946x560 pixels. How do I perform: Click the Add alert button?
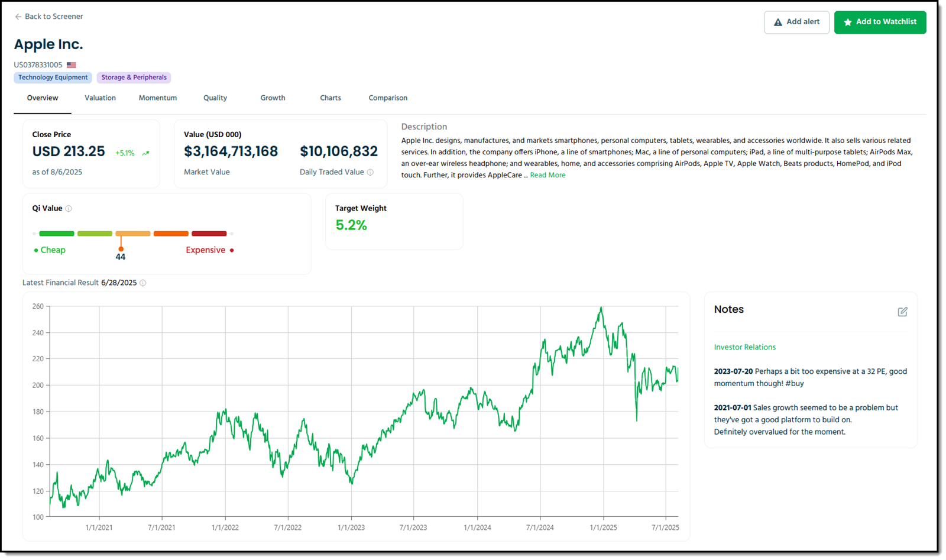796,22
